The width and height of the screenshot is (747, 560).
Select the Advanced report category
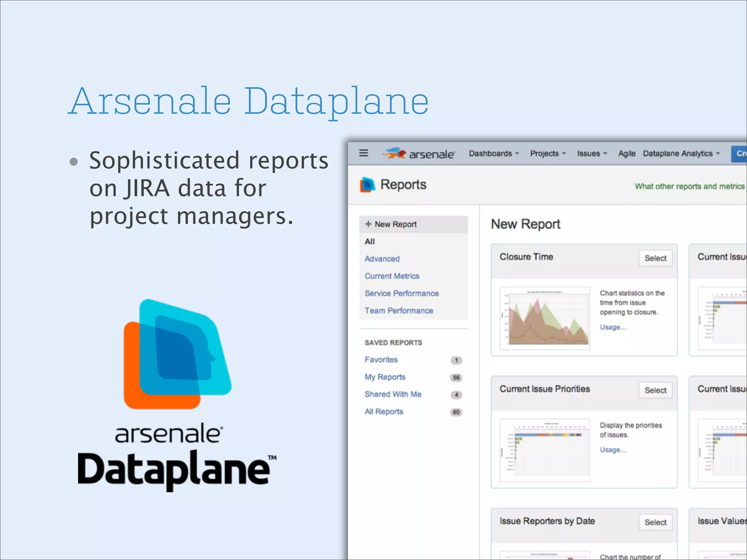point(382,259)
